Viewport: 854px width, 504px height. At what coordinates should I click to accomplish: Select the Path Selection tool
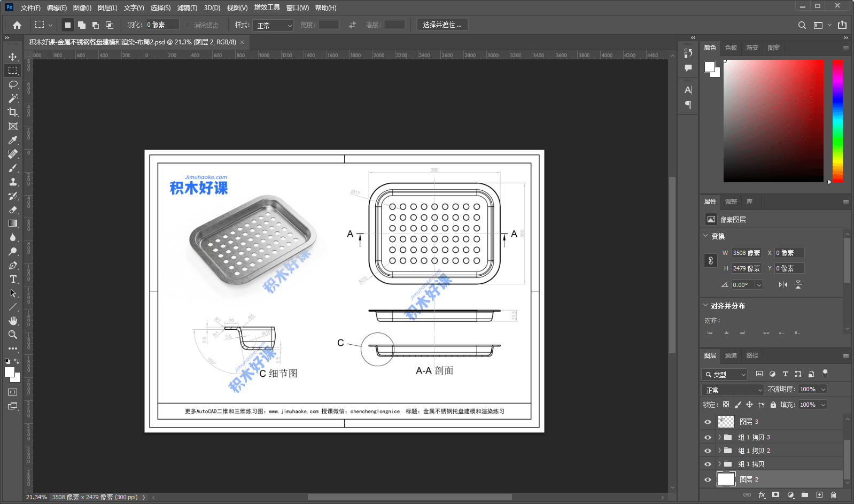coord(13,293)
